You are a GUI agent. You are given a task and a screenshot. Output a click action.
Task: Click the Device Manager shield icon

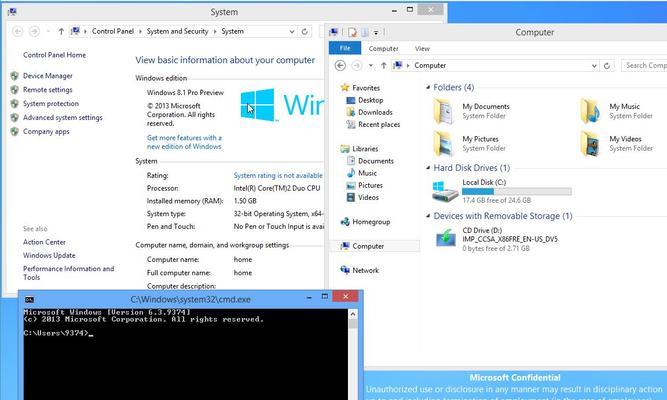(14, 76)
